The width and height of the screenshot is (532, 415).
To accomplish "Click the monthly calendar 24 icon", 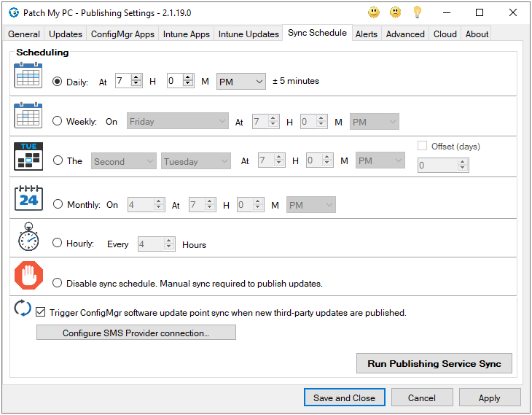I will point(28,198).
